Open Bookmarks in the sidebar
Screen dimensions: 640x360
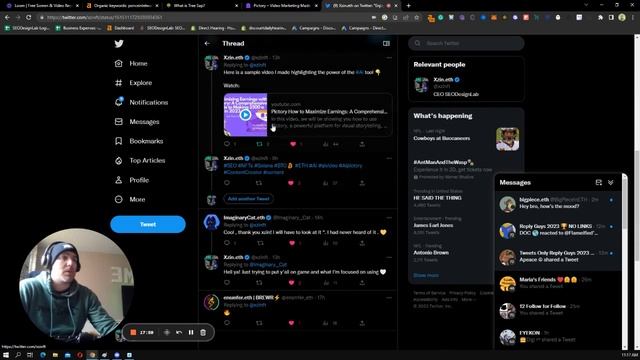(x=139, y=141)
